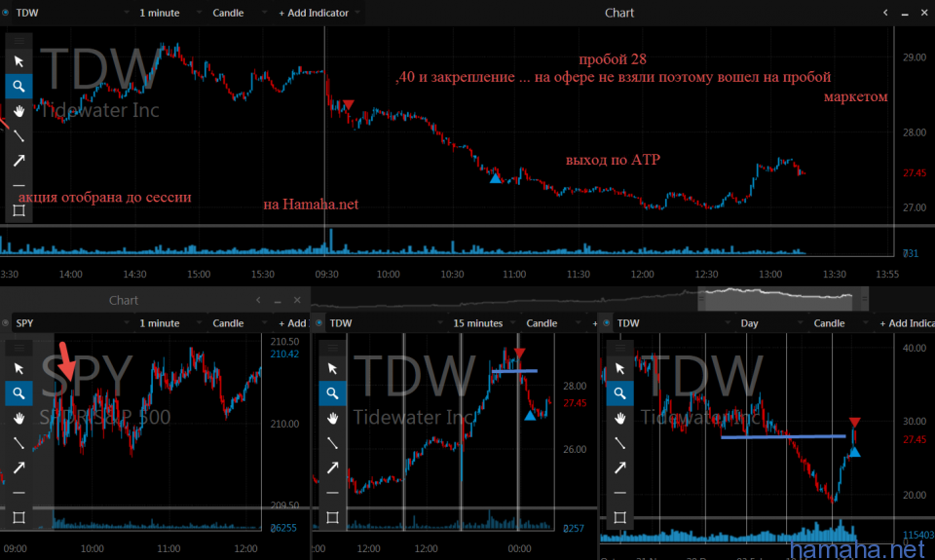Select the horizontal line tool in the SPY chart
This screenshot has width=935, height=560.
click(x=19, y=493)
